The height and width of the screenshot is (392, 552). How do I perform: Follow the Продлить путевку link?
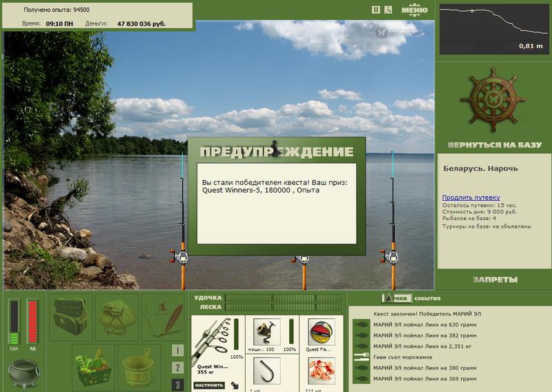tap(471, 197)
